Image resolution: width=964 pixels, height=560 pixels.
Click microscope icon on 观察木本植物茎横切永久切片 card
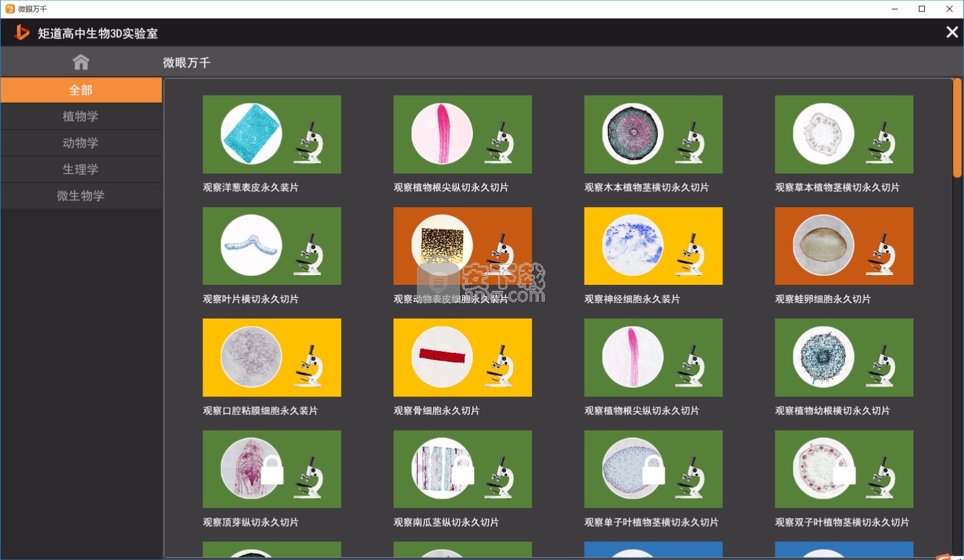[x=690, y=143]
